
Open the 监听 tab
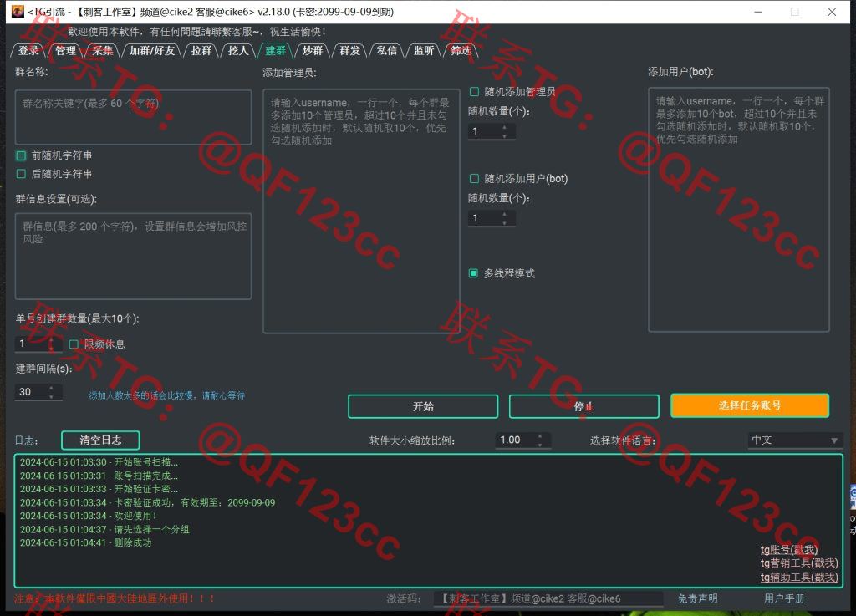[x=424, y=51]
